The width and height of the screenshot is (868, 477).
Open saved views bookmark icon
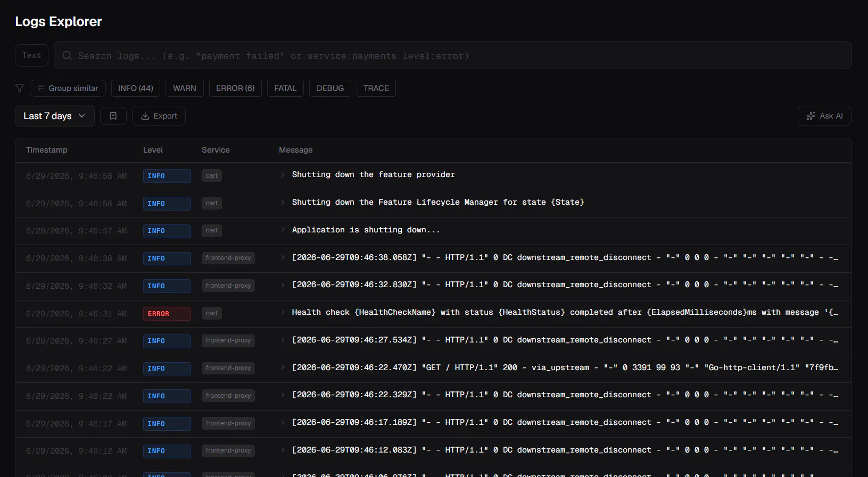coord(113,116)
